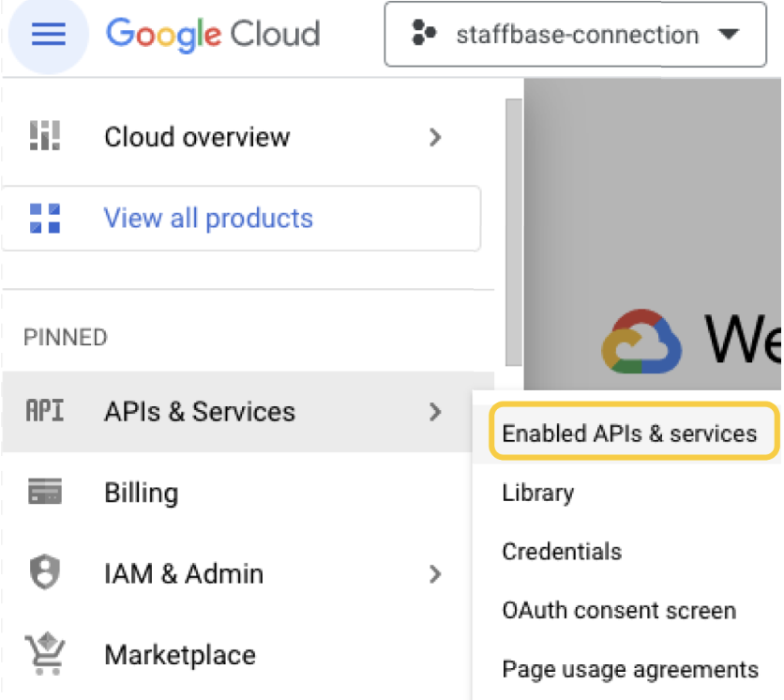The width and height of the screenshot is (784, 700).
Task: Click View all products
Action: [207, 218]
